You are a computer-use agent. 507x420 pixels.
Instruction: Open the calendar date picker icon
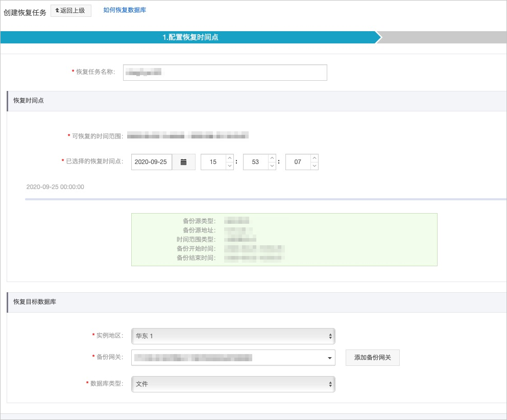coord(184,162)
